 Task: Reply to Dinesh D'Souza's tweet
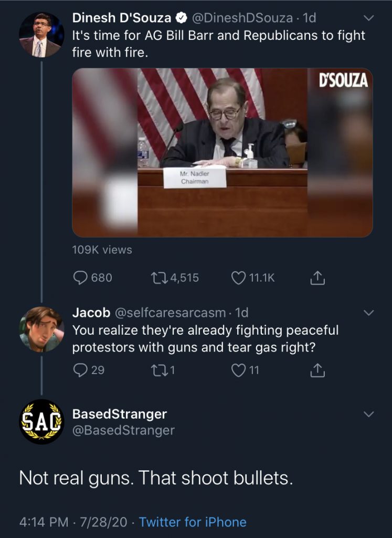pyautogui.click(x=80, y=277)
